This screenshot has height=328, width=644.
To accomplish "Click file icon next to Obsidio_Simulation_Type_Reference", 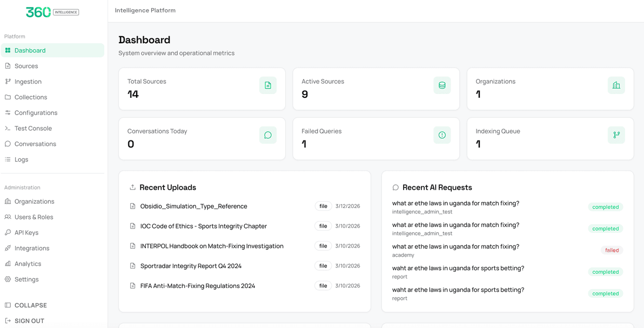I will [x=133, y=206].
